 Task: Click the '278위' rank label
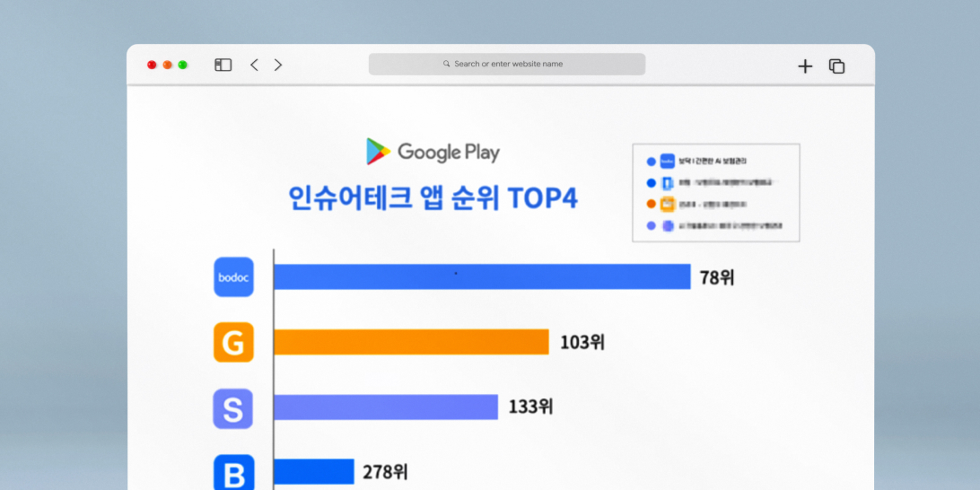click(386, 472)
